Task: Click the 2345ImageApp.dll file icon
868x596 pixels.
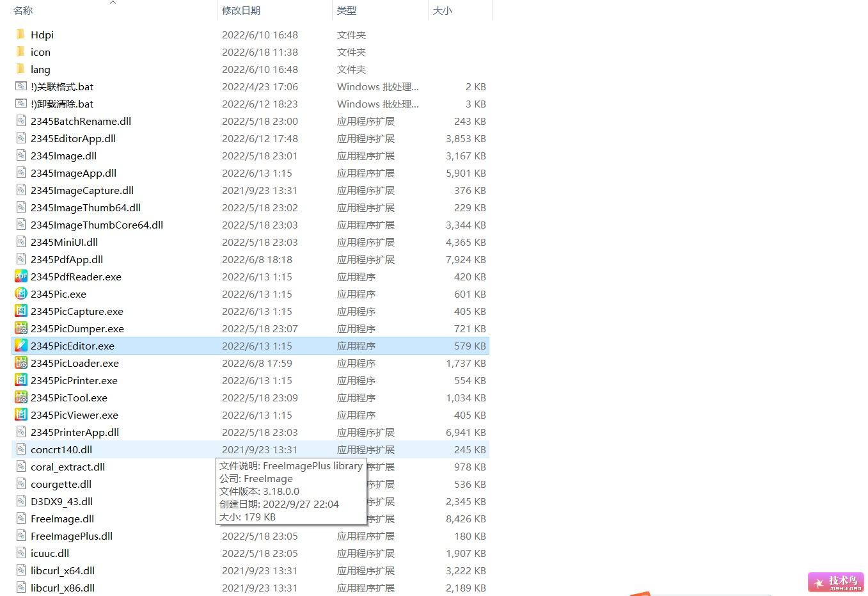Action: click(x=20, y=173)
